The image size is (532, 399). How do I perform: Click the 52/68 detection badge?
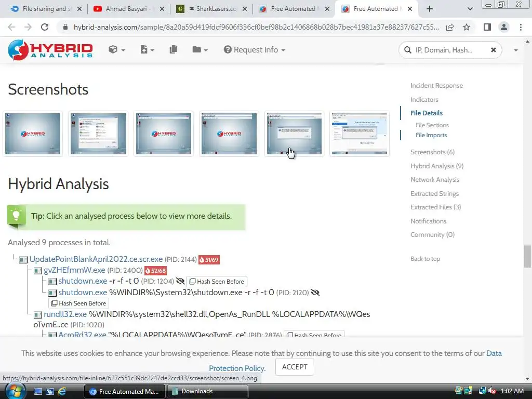[x=155, y=271]
